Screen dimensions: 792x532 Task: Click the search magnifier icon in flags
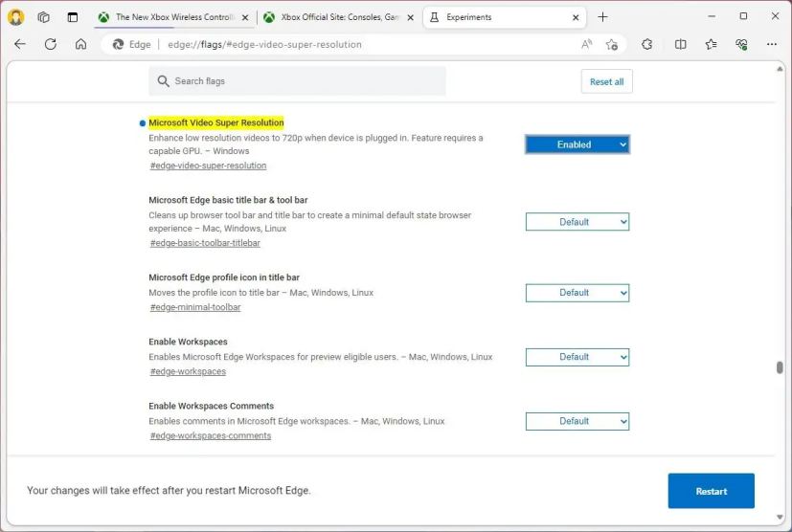coord(163,81)
